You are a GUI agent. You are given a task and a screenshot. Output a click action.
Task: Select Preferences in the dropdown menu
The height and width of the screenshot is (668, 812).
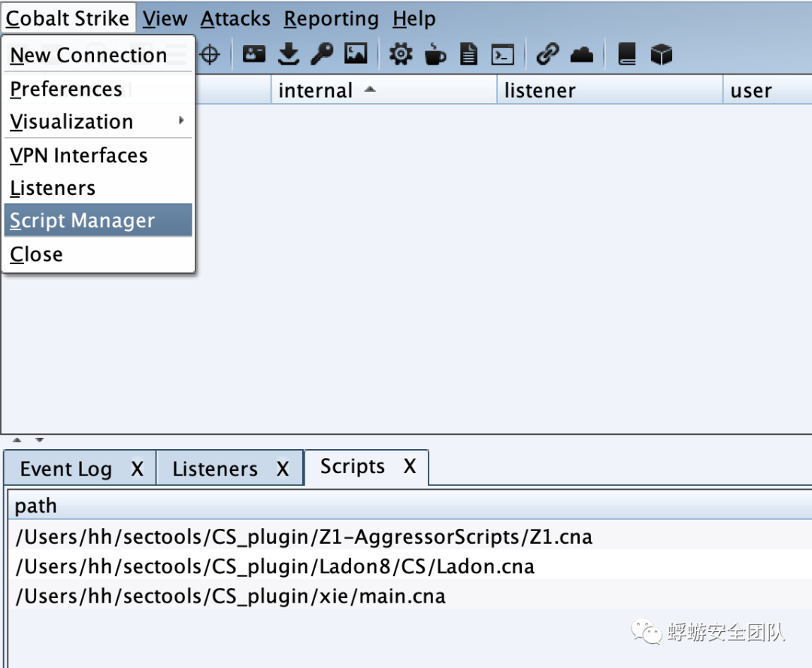click(x=98, y=89)
